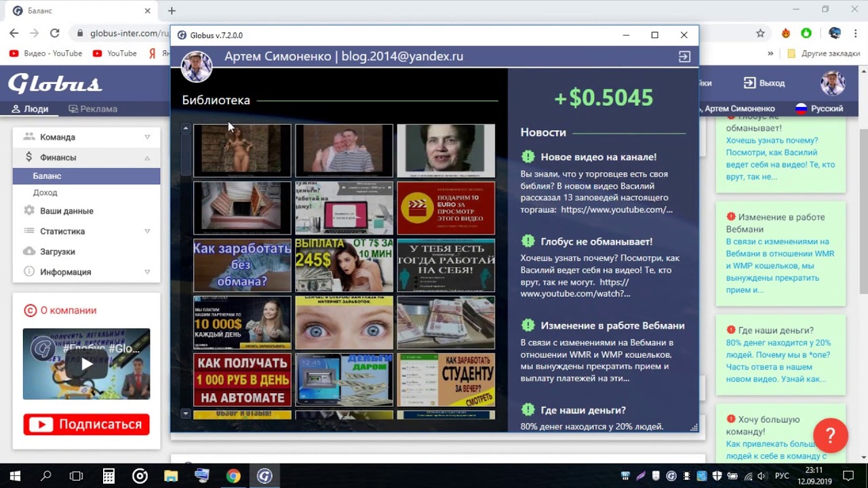The width and height of the screenshot is (868, 488).
Task: Open the Chrome profile avatar in the toolbar
Action: tap(835, 33)
